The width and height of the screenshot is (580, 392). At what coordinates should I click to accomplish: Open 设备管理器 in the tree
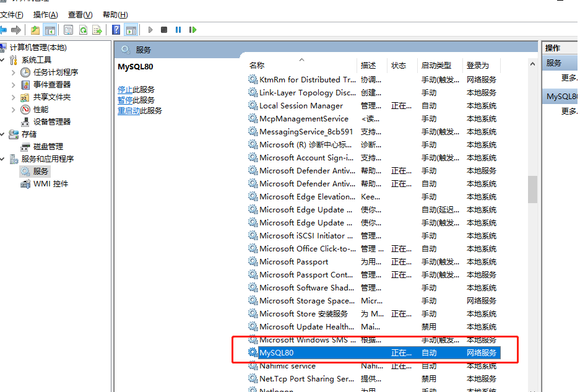[x=52, y=122]
